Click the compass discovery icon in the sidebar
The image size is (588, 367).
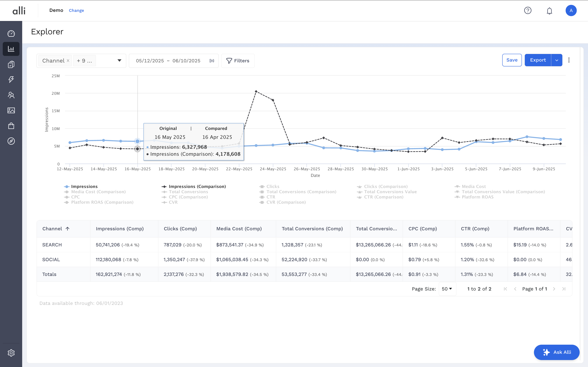click(11, 141)
